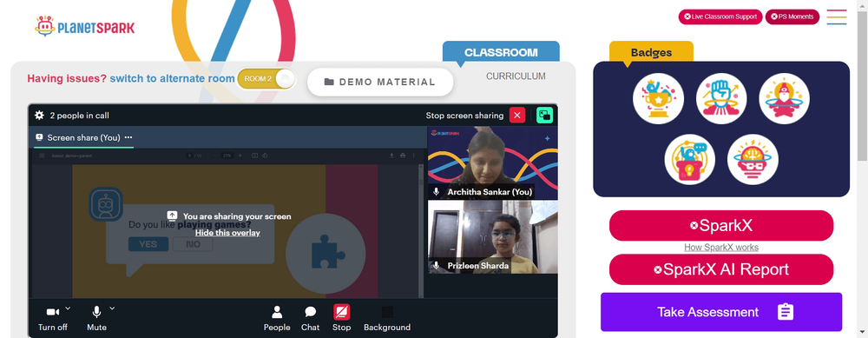Select the Screen share (You) tab
This screenshot has width=868, height=338.
(x=83, y=137)
